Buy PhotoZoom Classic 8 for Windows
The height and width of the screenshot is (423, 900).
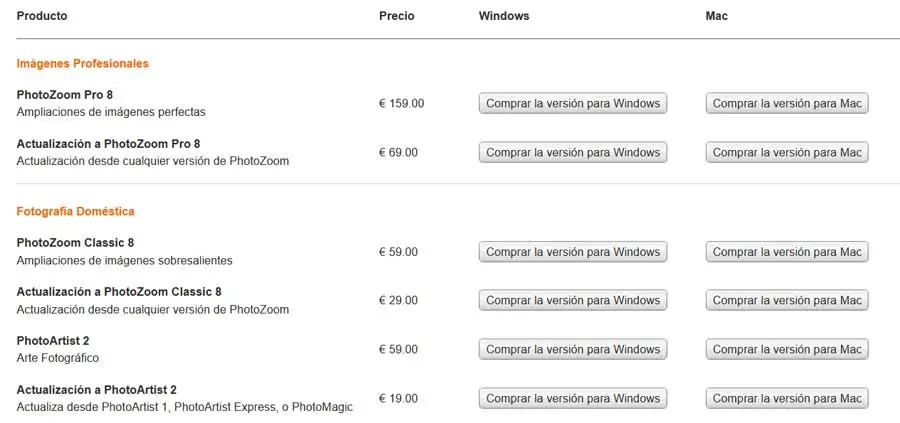(x=573, y=252)
